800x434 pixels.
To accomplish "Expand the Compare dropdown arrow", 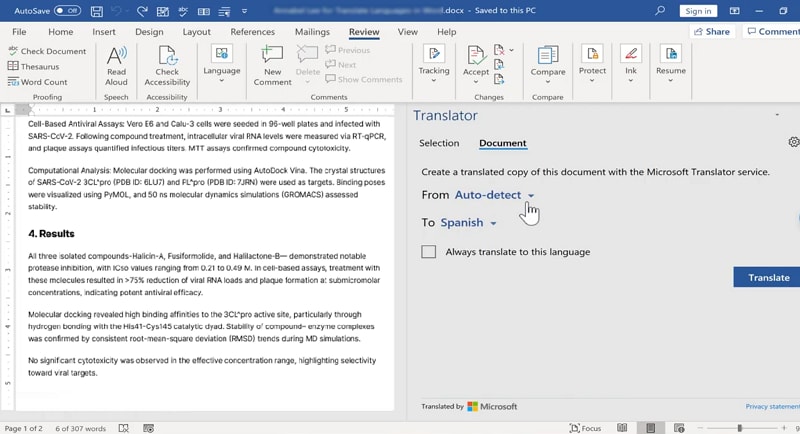I will (x=547, y=82).
